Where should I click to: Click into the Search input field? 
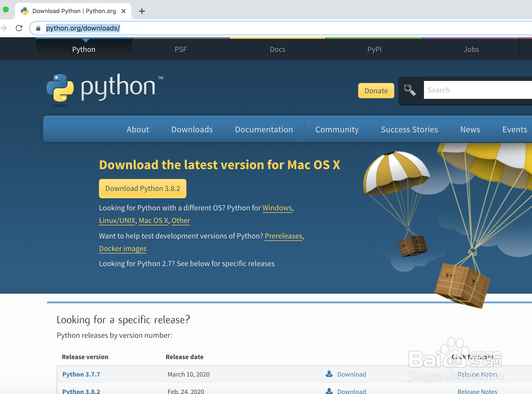click(477, 90)
